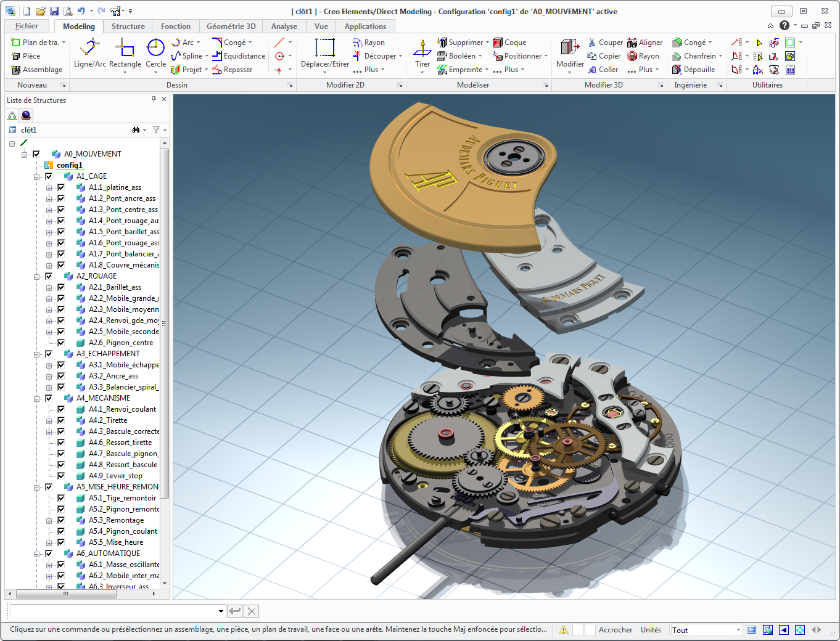Toggle the A6_AUTOMATIQUE checkbox
Viewport: 840px width, 641px height.
tap(49, 553)
